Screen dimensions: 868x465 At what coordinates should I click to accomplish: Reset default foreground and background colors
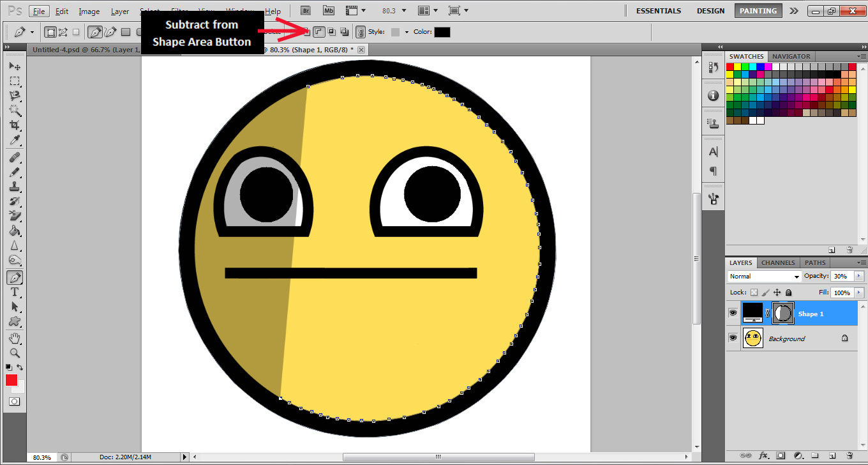coord(8,367)
